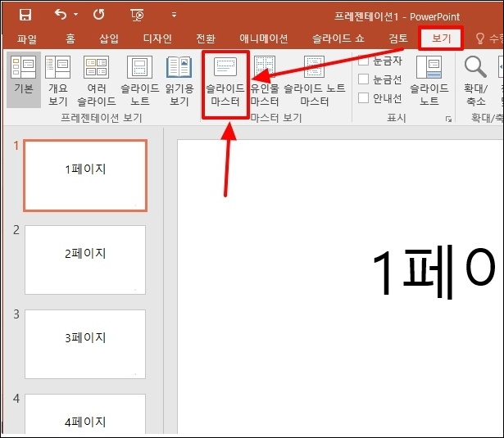Undo the last action
Screen dimensions: 504x438
tap(61, 15)
